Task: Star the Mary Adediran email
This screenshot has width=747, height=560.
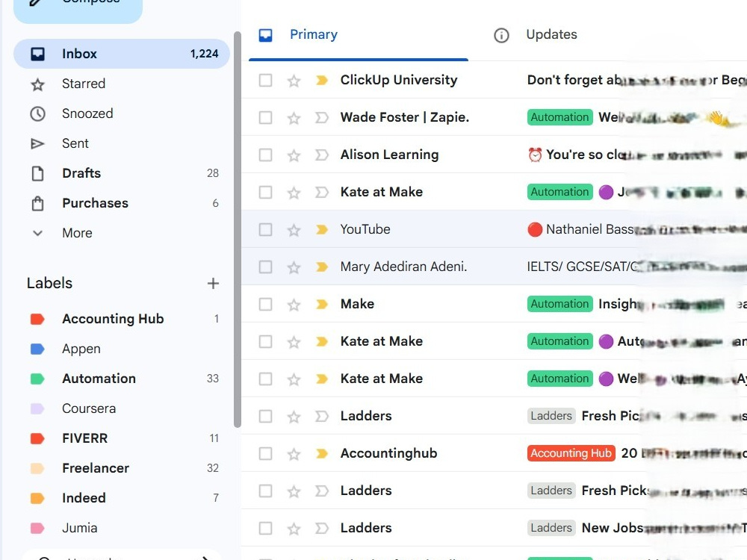Action: [294, 267]
